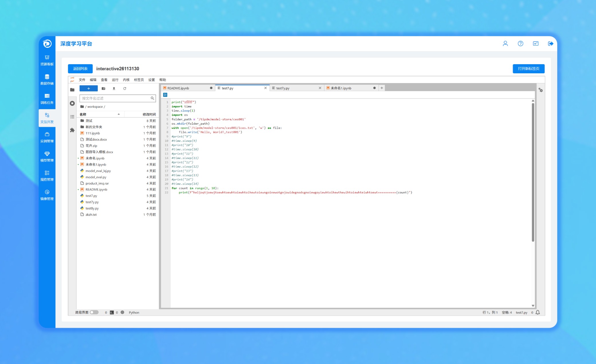The width and height of the screenshot is (596, 364).
Task: Refresh the file list
Action: tap(125, 88)
